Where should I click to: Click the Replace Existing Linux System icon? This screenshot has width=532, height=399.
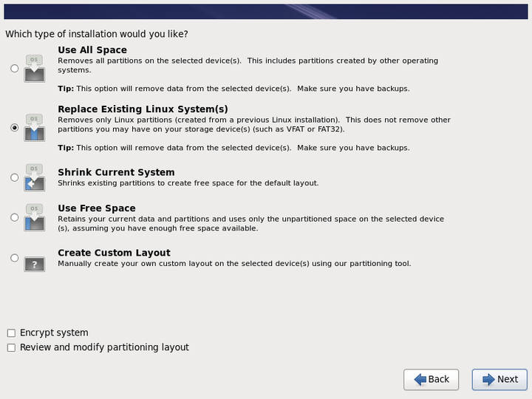[34, 128]
